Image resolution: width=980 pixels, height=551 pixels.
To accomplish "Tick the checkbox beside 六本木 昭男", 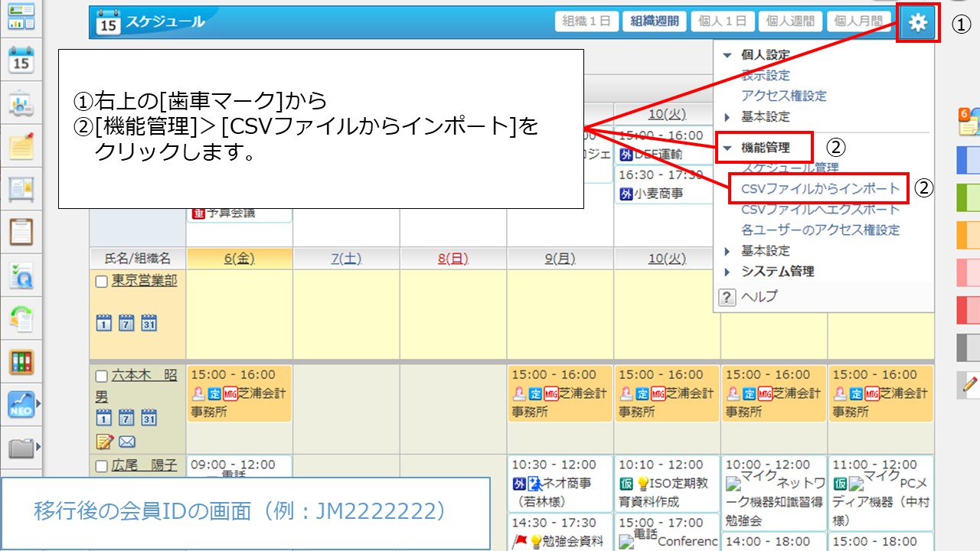I will coord(102,377).
